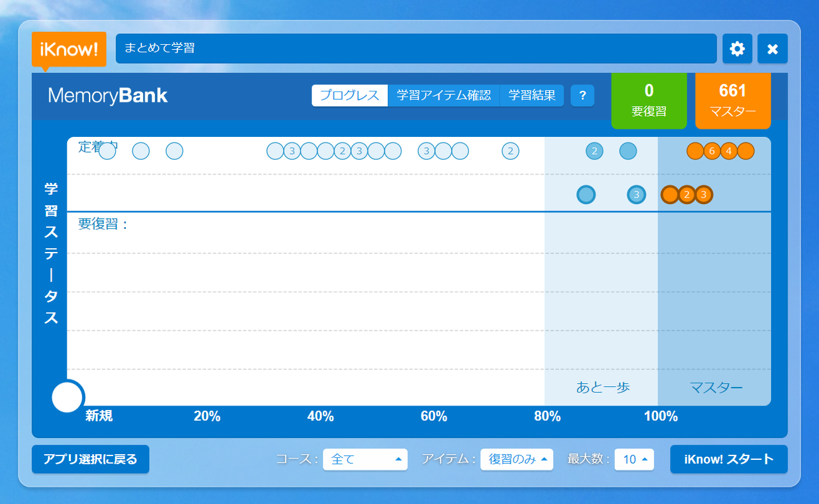819x504 pixels.
Task: Open the アイテム dropdown showing 復習のみ
Action: pyautogui.click(x=517, y=459)
